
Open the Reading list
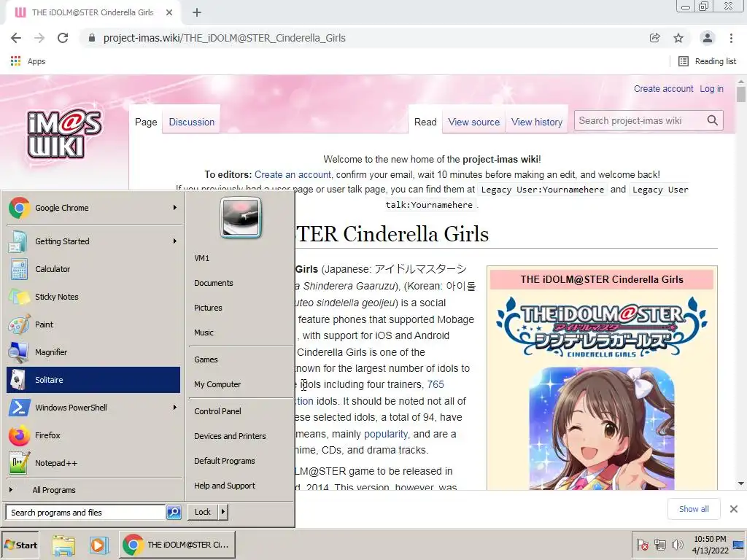708,61
